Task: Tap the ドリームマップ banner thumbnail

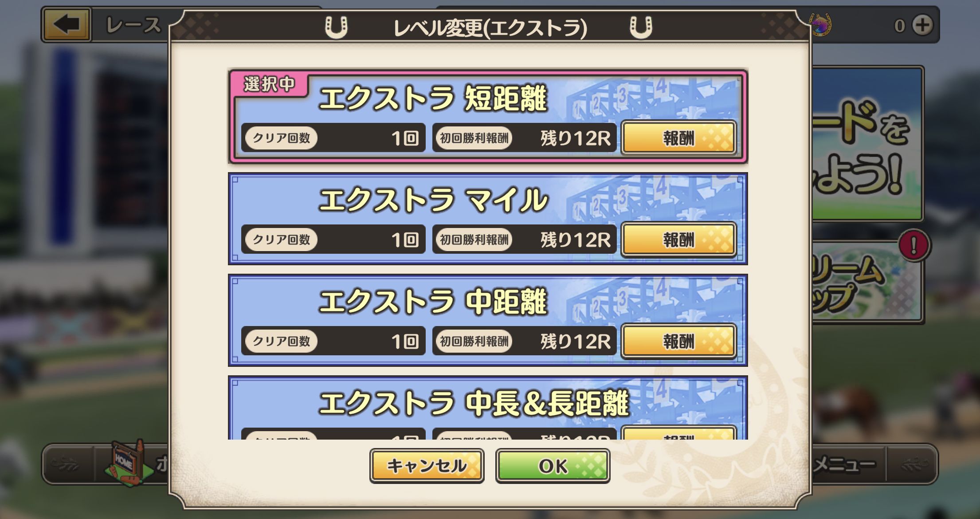Action: (x=867, y=282)
